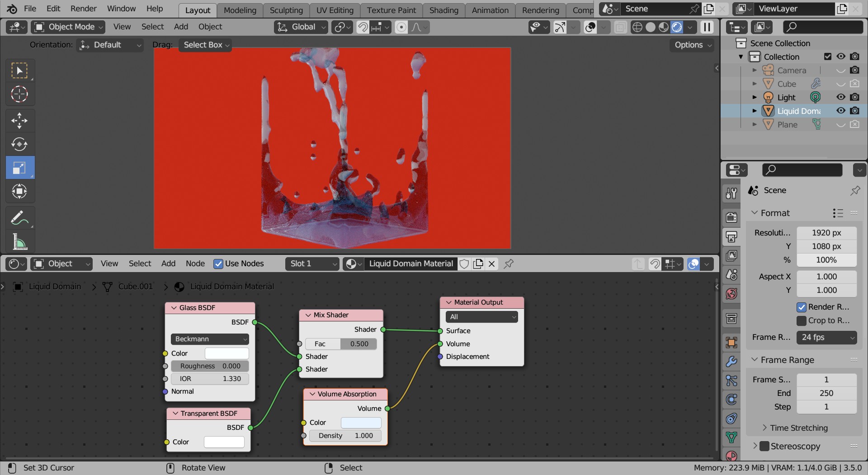The width and height of the screenshot is (868, 475).
Task: Open the Particles properties tab
Action: point(731,381)
